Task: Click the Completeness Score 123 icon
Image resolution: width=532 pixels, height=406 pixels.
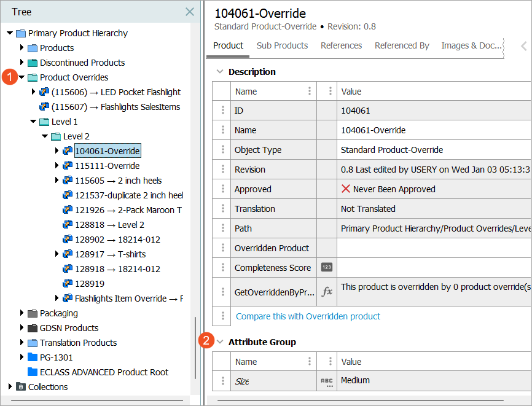Action: pyautogui.click(x=327, y=268)
